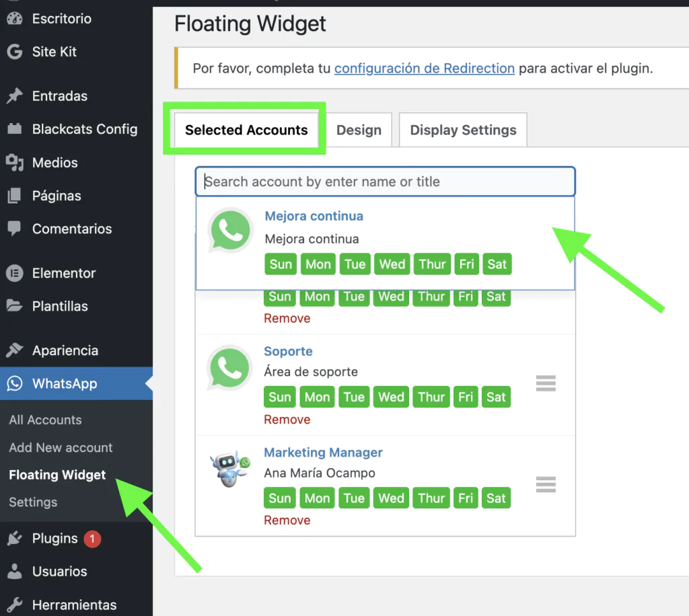Click the Apariencia paintbrush icon
This screenshot has width=689, height=616.
coord(13,350)
